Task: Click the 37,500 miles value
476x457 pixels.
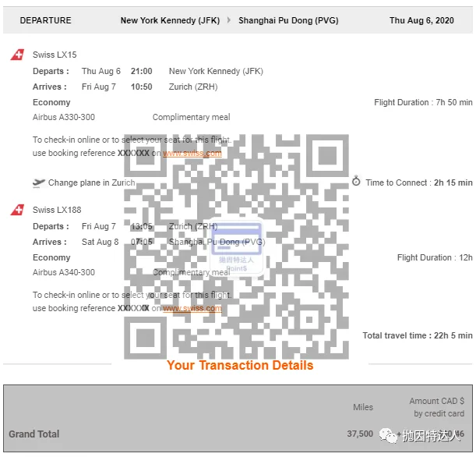Action: [x=360, y=434]
